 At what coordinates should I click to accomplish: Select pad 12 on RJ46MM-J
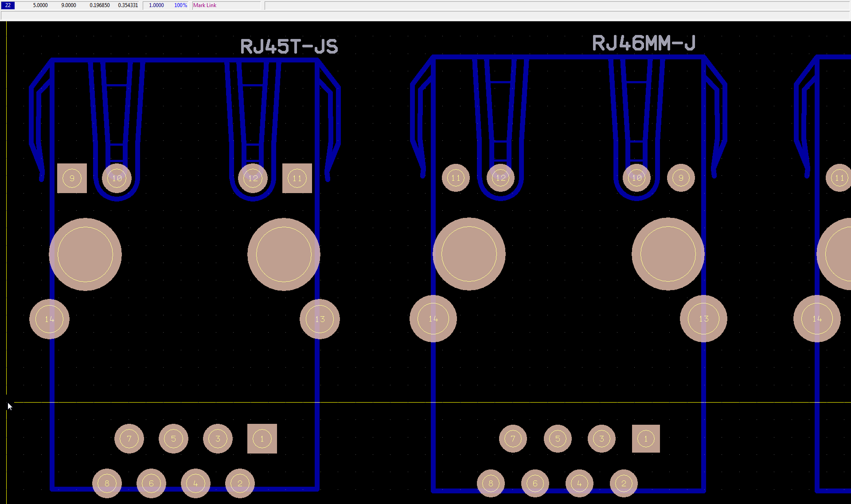click(x=500, y=178)
